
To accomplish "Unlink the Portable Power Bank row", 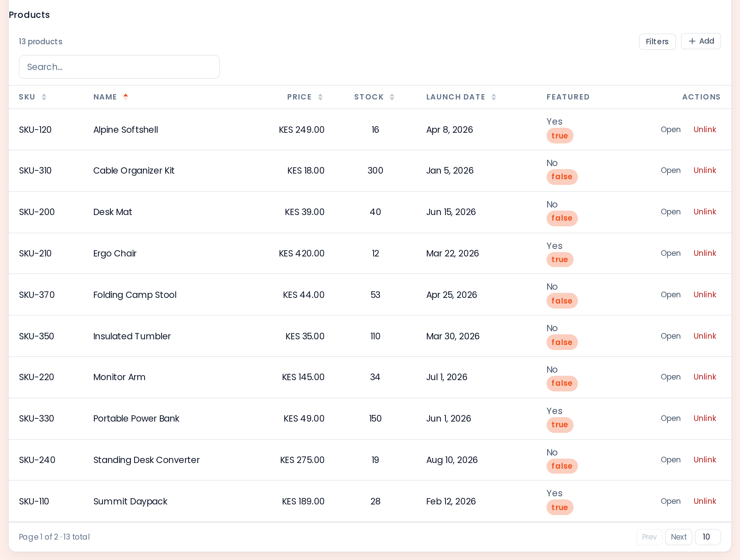I will tap(705, 418).
